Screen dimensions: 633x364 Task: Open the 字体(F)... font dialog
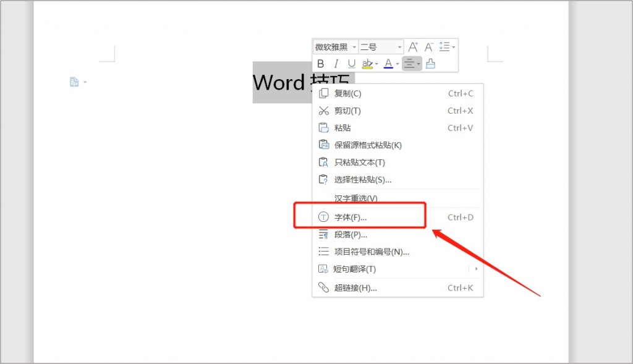point(397,217)
